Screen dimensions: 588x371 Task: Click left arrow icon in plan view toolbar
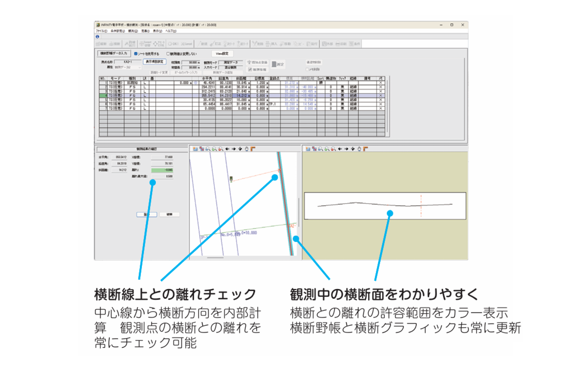coord(227,149)
